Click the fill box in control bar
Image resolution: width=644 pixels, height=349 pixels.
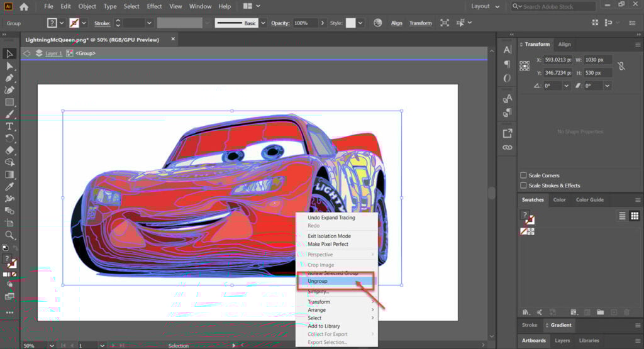tap(52, 23)
